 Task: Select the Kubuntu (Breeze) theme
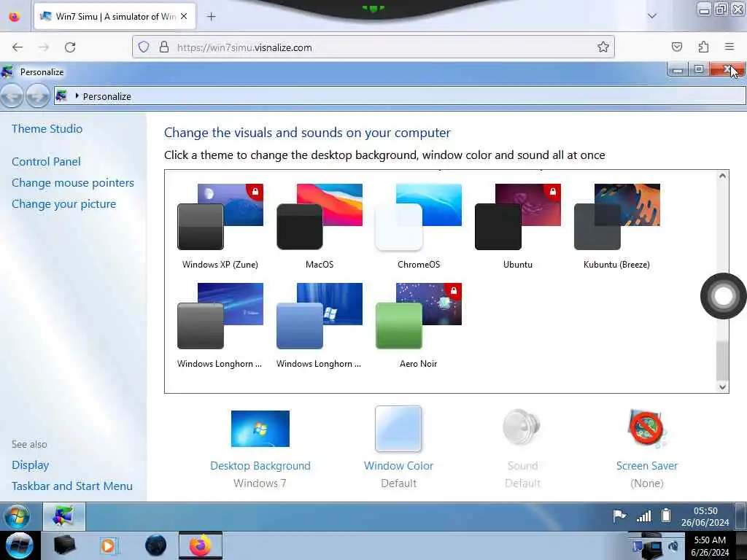tap(617, 227)
